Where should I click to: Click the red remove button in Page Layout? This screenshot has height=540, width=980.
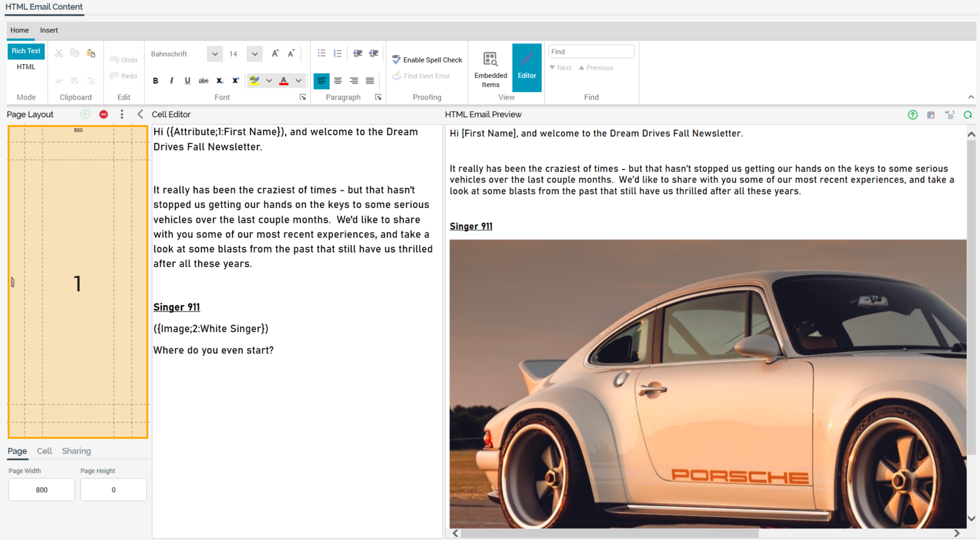(x=104, y=115)
